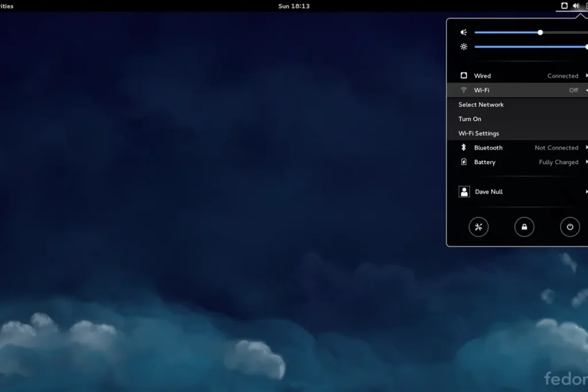Click the speaker icon next to volume slider
The width and height of the screenshot is (588, 392).
tap(463, 32)
